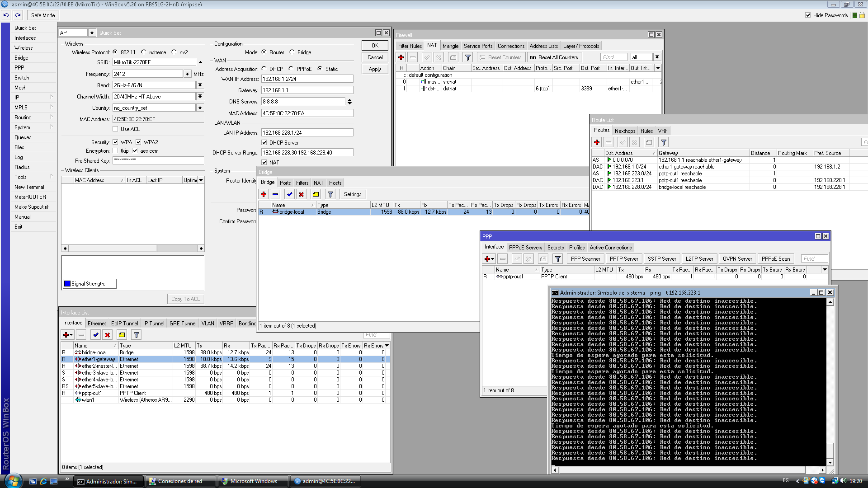The image size is (868, 488).
Task: Filter the PPP interface list
Action: [558, 259]
